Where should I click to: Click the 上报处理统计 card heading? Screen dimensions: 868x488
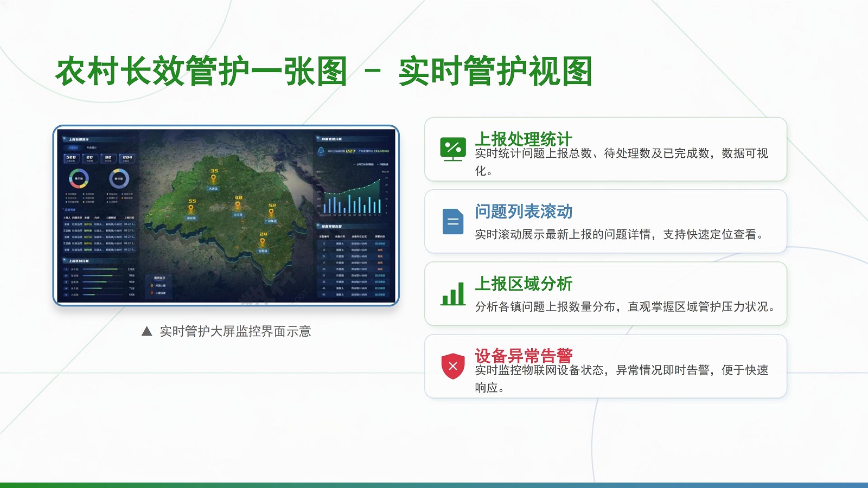coord(524,139)
